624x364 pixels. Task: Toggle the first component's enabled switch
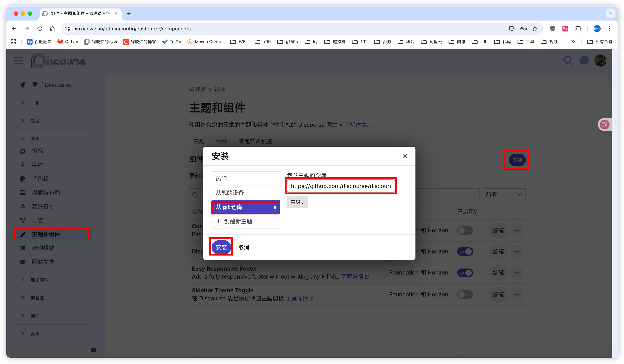(465, 230)
